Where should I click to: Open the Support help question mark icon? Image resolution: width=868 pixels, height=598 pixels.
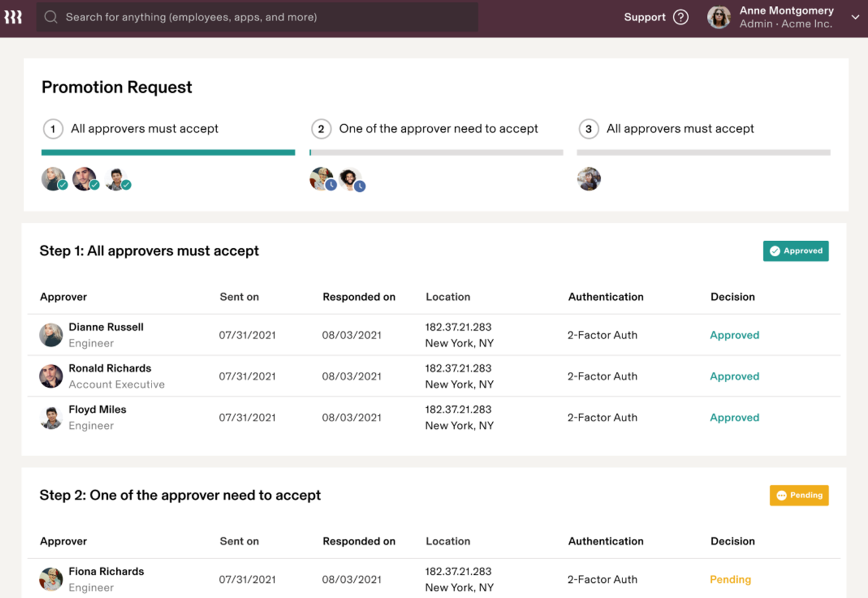pyautogui.click(x=682, y=17)
